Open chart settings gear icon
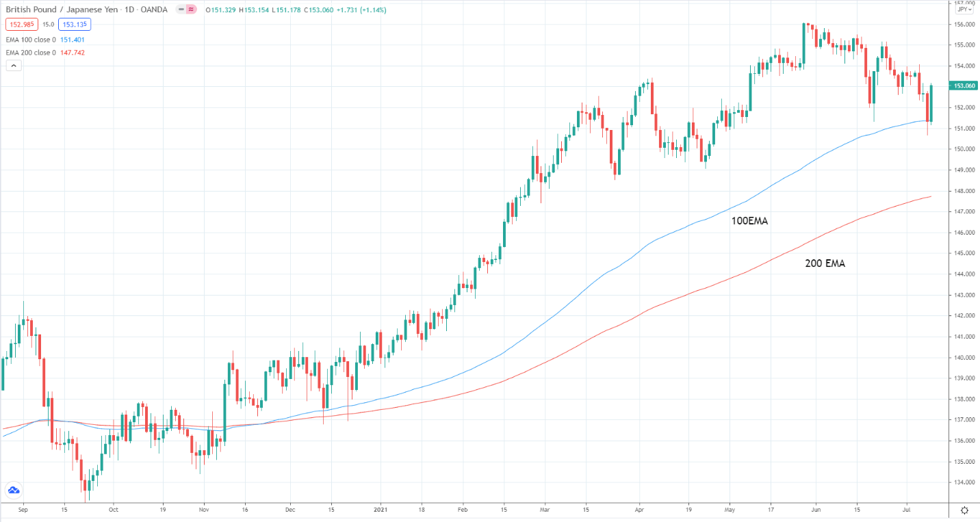The width and height of the screenshot is (980, 522). tap(964, 510)
